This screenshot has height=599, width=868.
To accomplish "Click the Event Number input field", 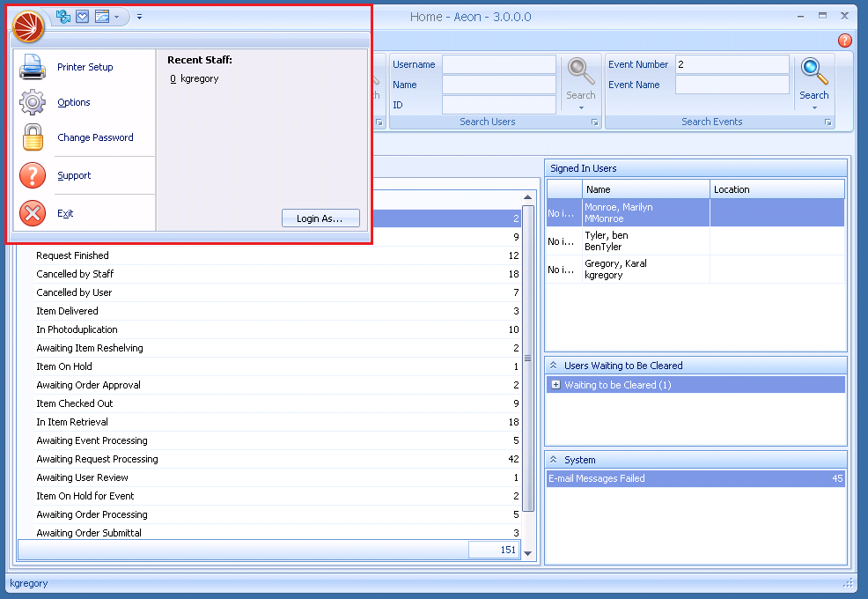I will [732, 64].
